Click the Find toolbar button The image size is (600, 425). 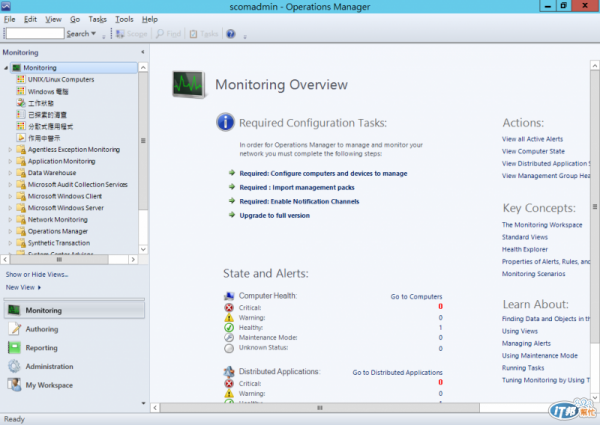pyautogui.click(x=168, y=34)
